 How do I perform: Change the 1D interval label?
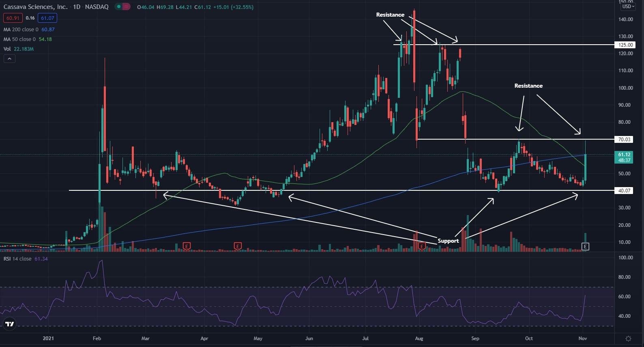76,7
